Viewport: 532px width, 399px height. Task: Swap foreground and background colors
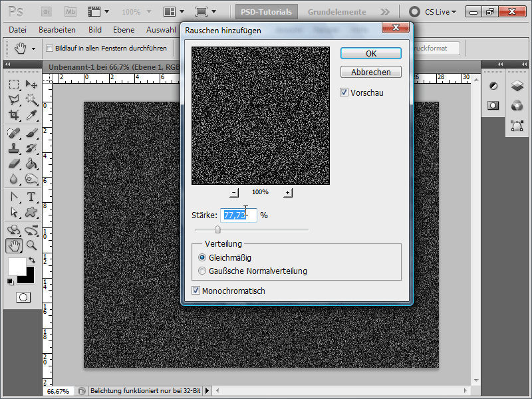click(32, 260)
